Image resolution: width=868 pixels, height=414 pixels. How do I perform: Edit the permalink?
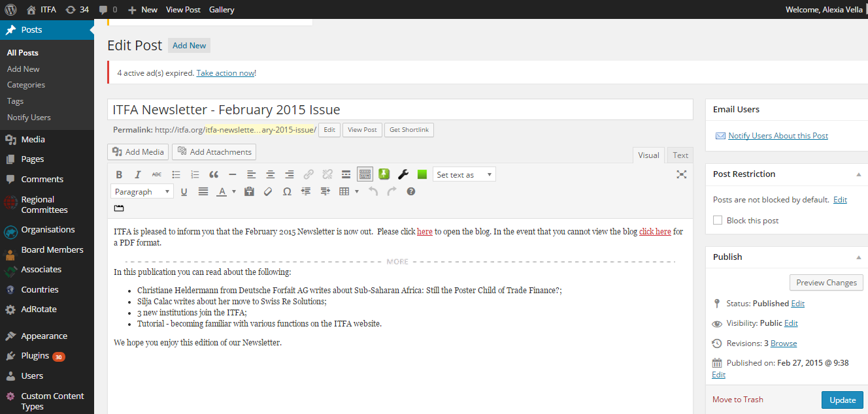pyautogui.click(x=329, y=130)
